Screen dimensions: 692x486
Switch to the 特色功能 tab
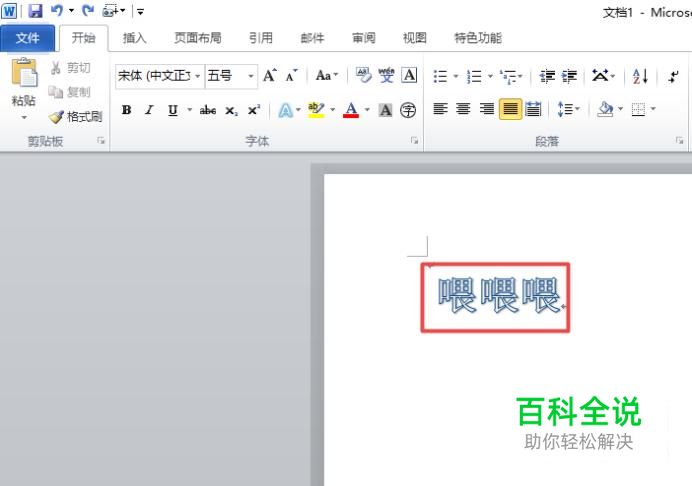coord(478,38)
